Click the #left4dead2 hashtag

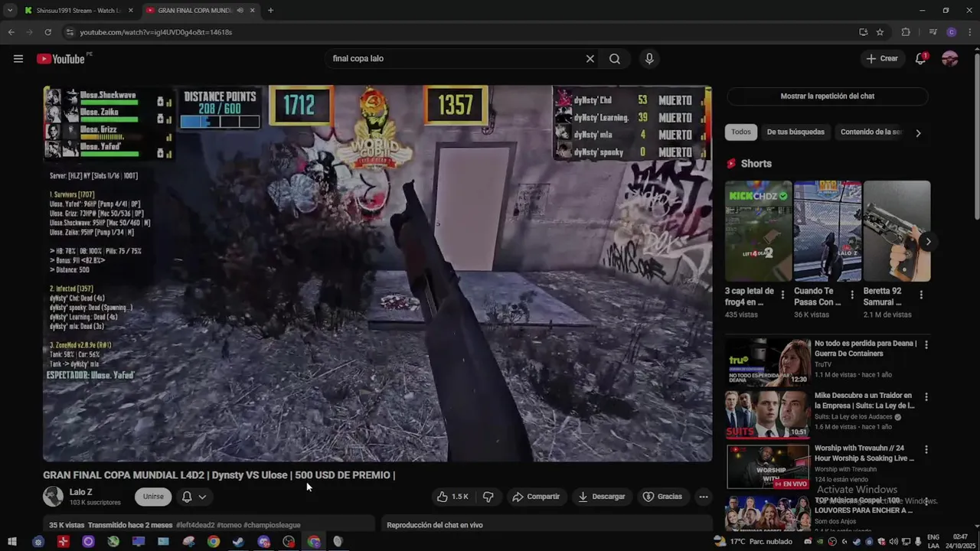tap(195, 525)
